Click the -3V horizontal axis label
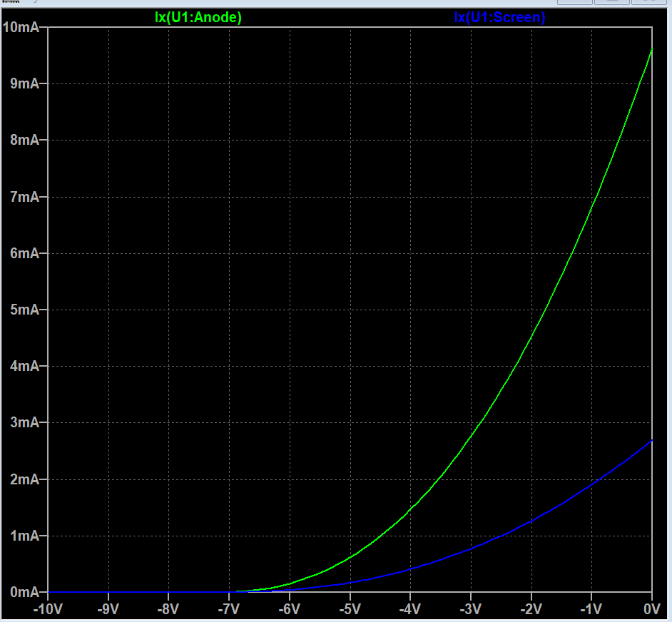This screenshot has width=672, height=622. click(471, 609)
